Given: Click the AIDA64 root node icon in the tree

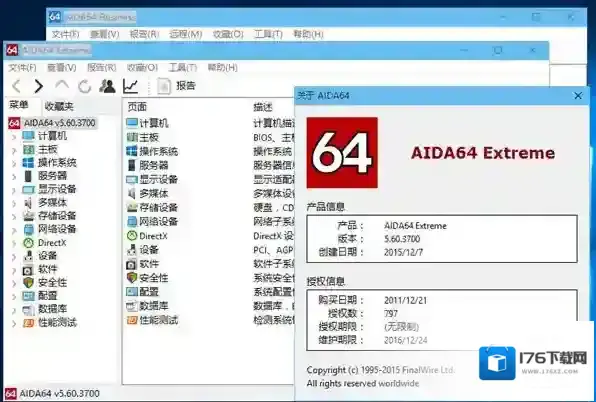Looking at the screenshot, I should click(x=14, y=123).
